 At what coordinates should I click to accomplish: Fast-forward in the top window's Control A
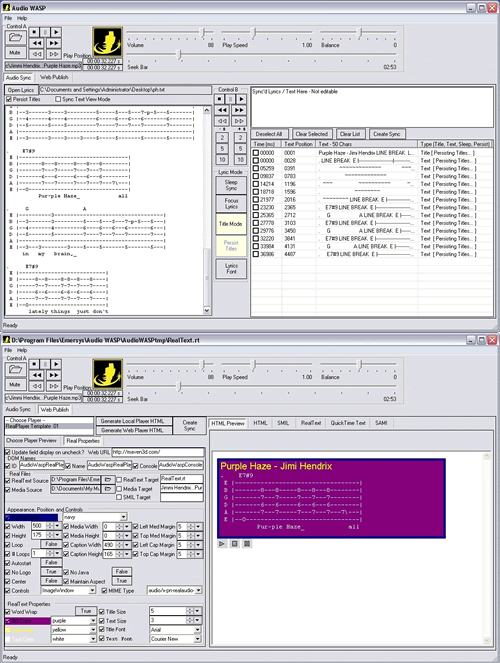click(x=54, y=43)
